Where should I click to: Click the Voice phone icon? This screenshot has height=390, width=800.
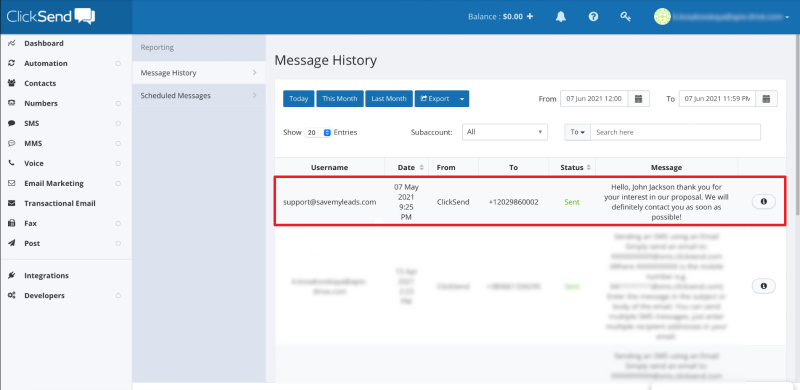(11, 163)
